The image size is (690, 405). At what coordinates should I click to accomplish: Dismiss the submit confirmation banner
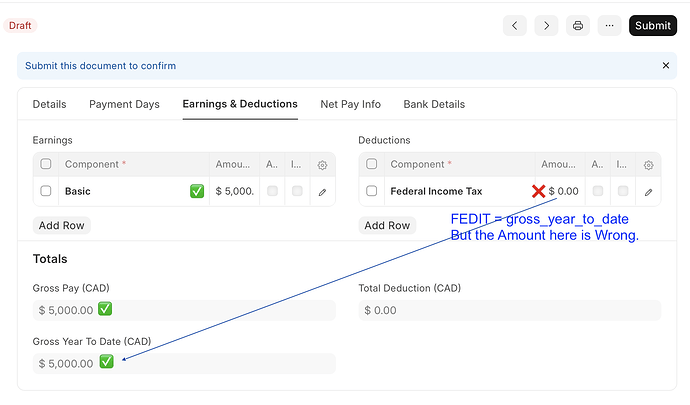pos(666,66)
